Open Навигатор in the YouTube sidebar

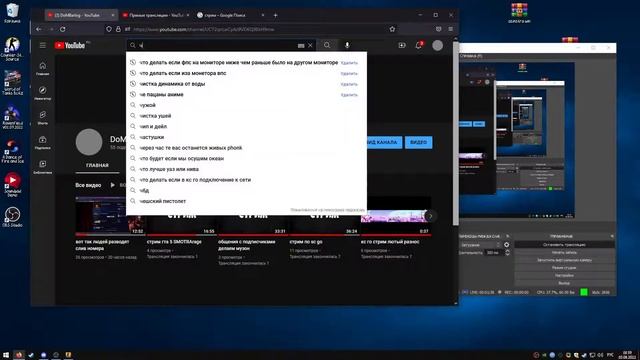point(42,93)
